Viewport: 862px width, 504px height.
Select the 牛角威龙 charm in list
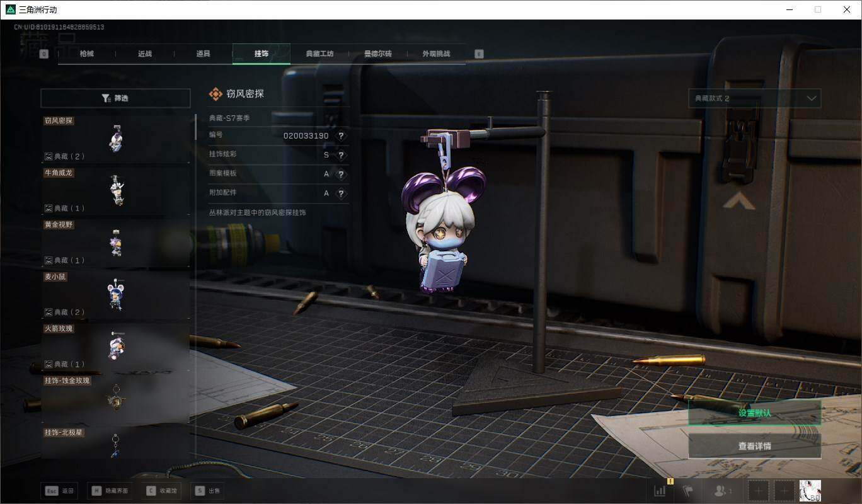coord(115,190)
